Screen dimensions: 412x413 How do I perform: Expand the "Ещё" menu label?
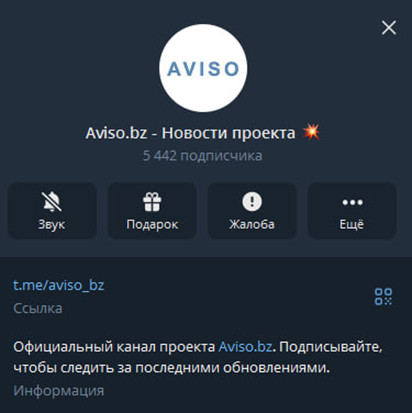point(352,224)
